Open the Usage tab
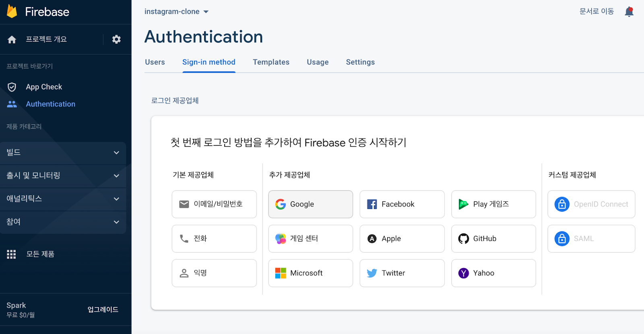 [x=318, y=62]
